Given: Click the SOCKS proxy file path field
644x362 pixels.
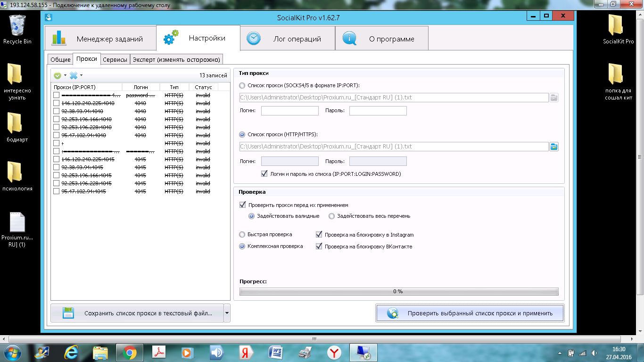Looking at the screenshot, I should (x=394, y=98).
